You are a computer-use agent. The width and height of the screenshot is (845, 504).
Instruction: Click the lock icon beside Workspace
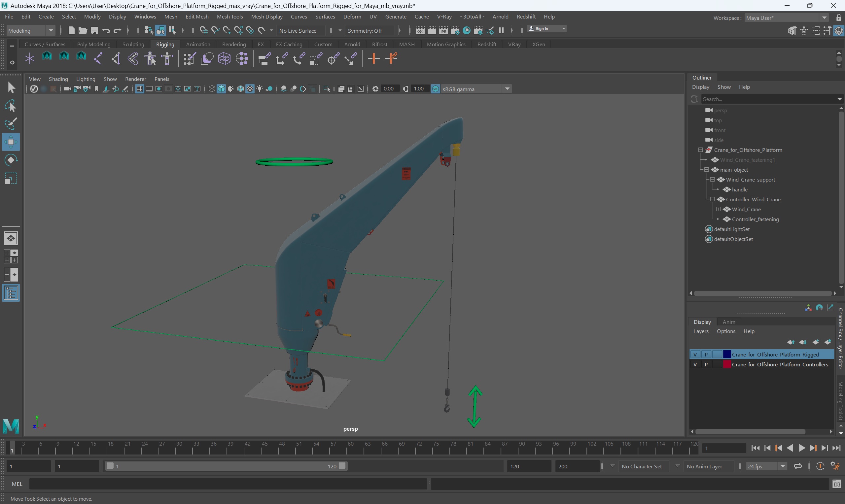click(x=839, y=18)
